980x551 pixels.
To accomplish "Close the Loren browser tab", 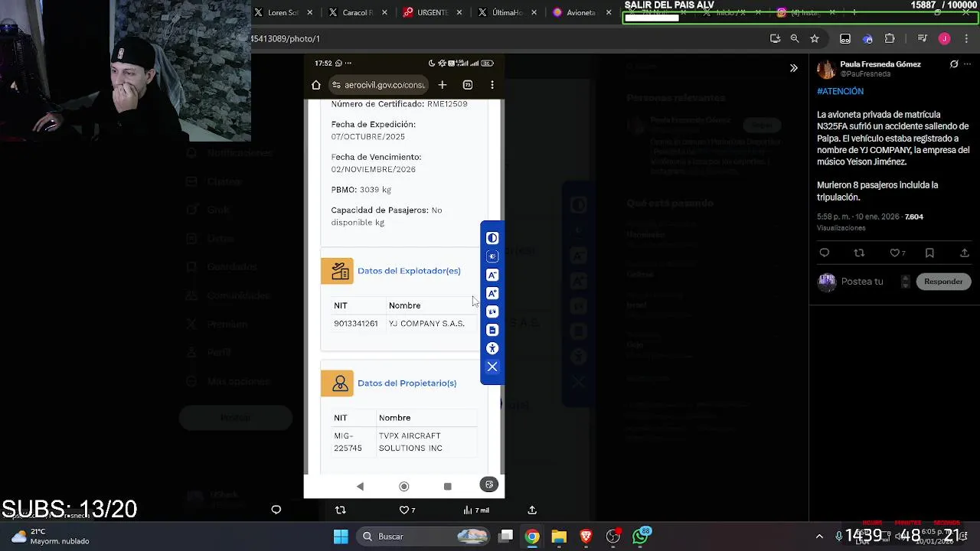I will pos(310,12).
